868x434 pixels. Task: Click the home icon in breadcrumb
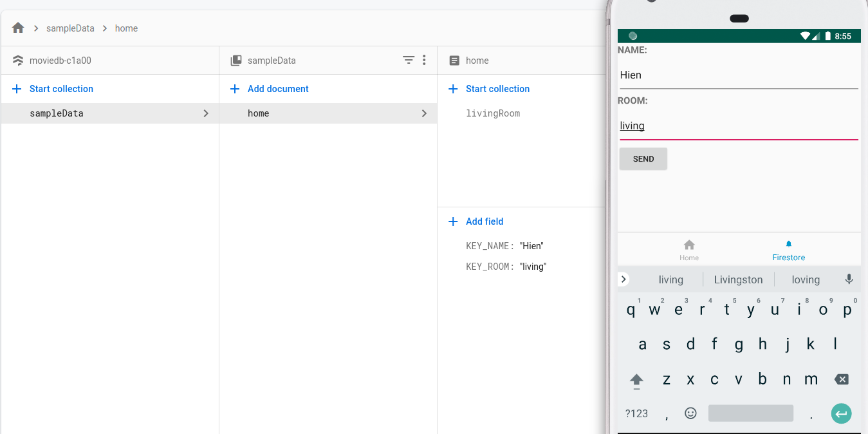pyautogui.click(x=18, y=28)
